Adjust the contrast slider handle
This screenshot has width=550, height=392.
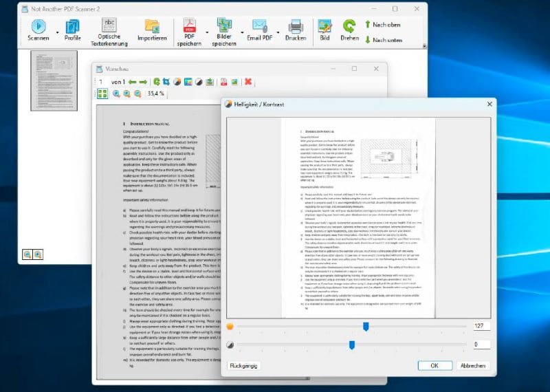(352, 345)
